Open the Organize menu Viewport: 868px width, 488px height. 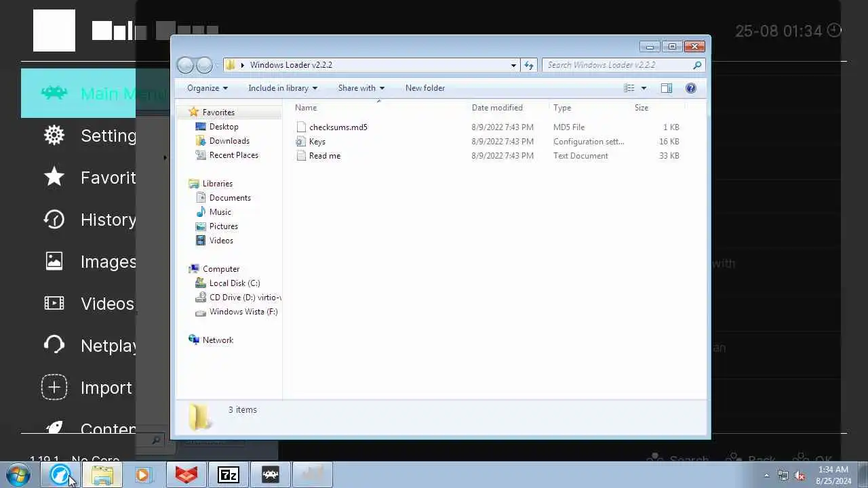click(x=208, y=88)
